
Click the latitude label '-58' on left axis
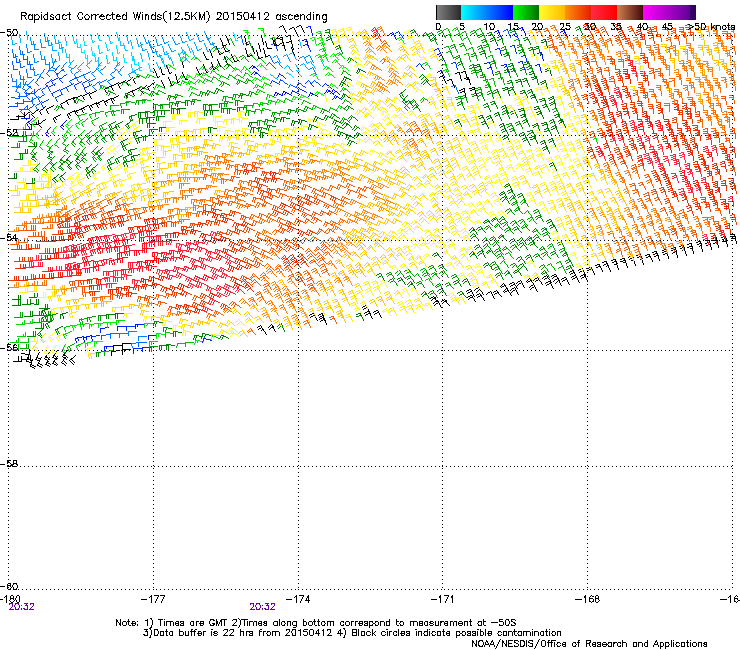point(9,464)
